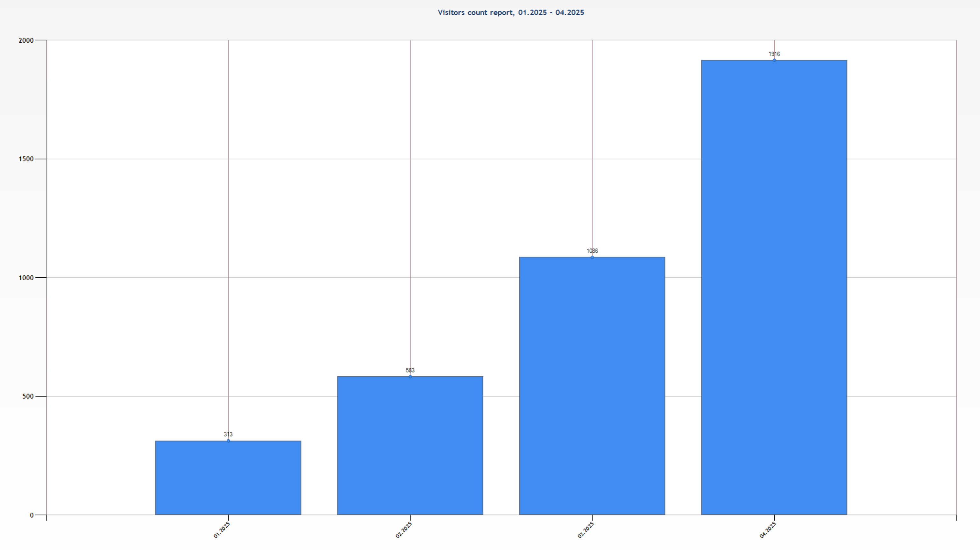
Task: Click the 1500 y-axis label
Action: 26,159
